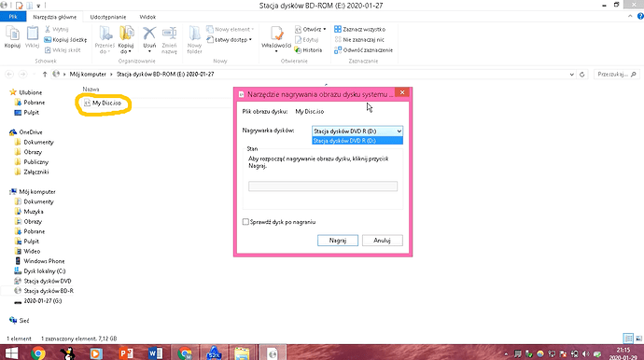Click the Edytuj ribbon item
Screen dimensions: 644x360
[x=306, y=40]
